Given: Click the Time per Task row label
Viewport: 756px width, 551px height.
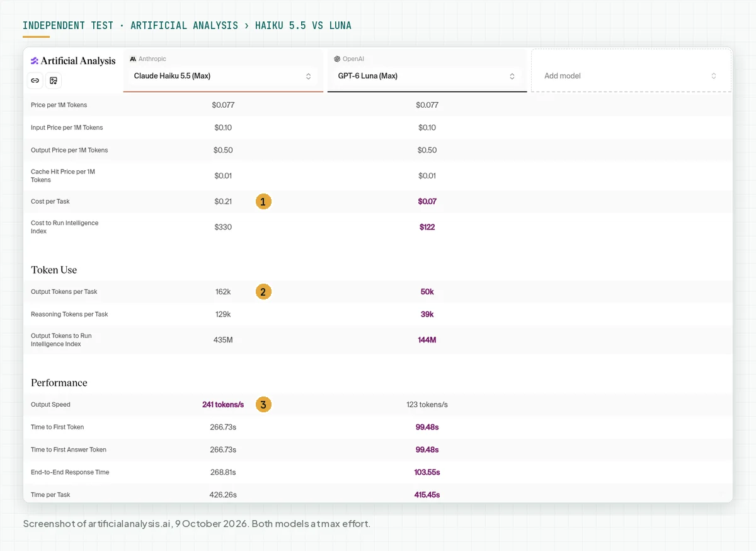Looking at the screenshot, I should coord(50,496).
